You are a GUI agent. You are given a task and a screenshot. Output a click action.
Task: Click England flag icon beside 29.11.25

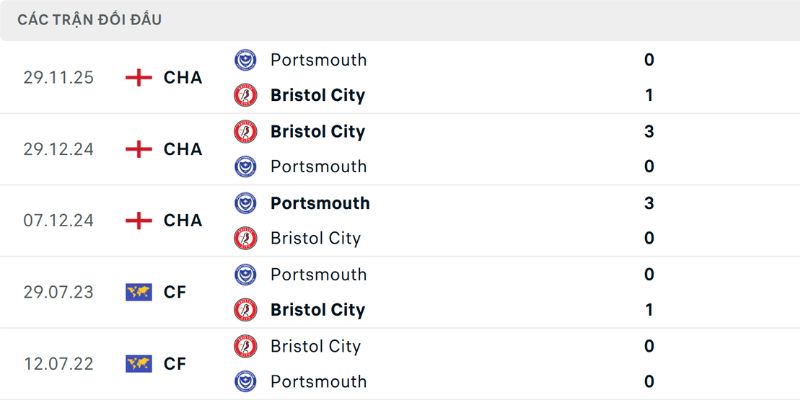[139, 78]
